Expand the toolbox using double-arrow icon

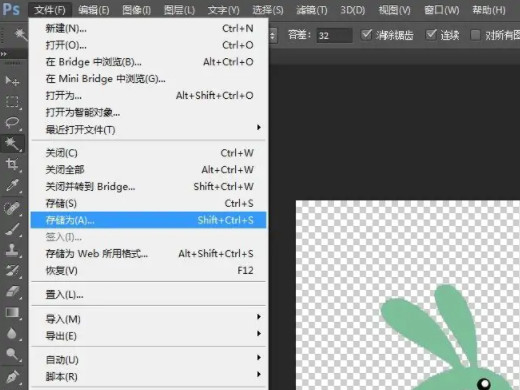pyautogui.click(x=4, y=54)
